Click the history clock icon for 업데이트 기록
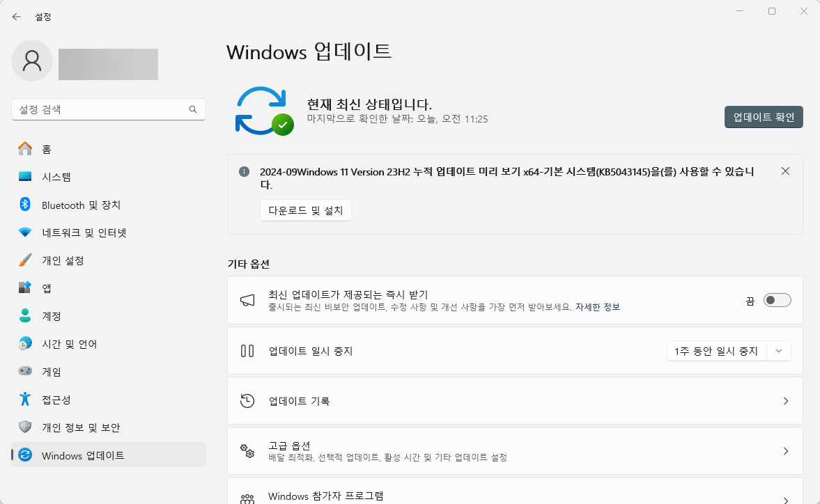The height and width of the screenshot is (504, 820). pyautogui.click(x=247, y=400)
